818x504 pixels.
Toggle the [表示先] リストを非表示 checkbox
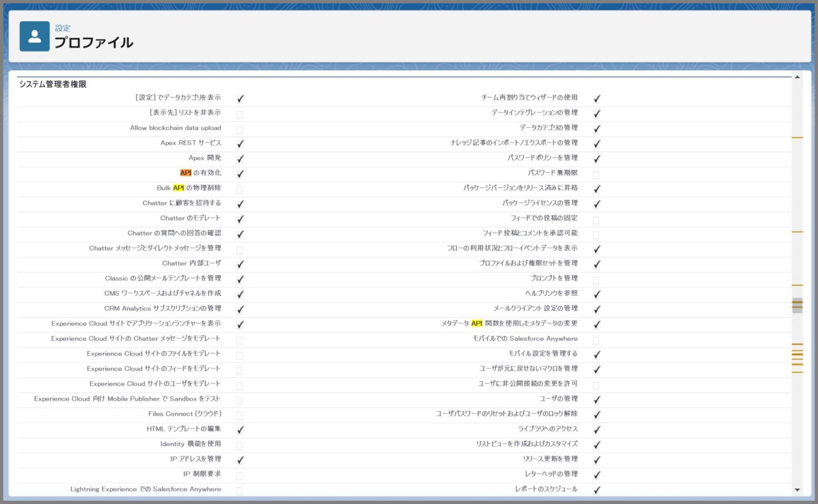tap(240, 113)
